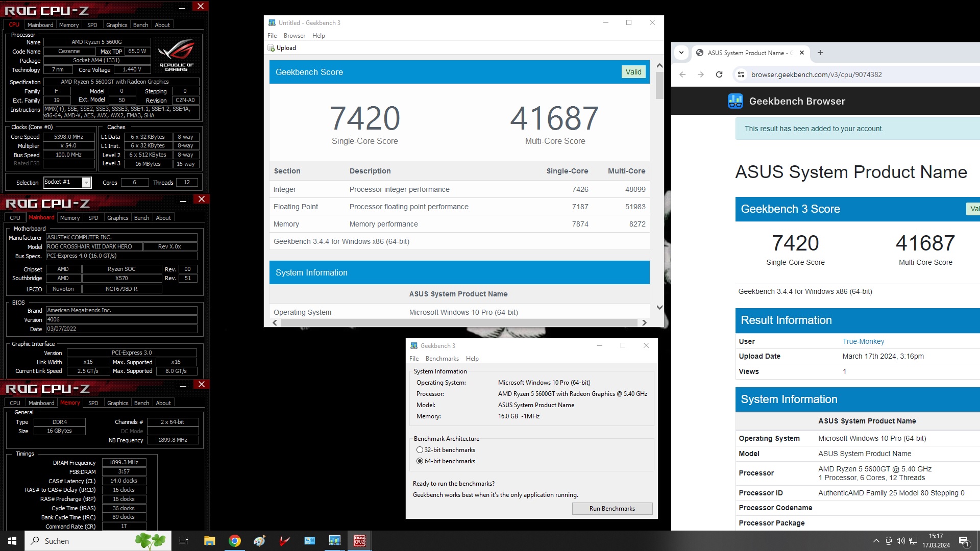This screenshot has width=980, height=551.
Task: Open Windows Start menu
Action: (x=12, y=541)
